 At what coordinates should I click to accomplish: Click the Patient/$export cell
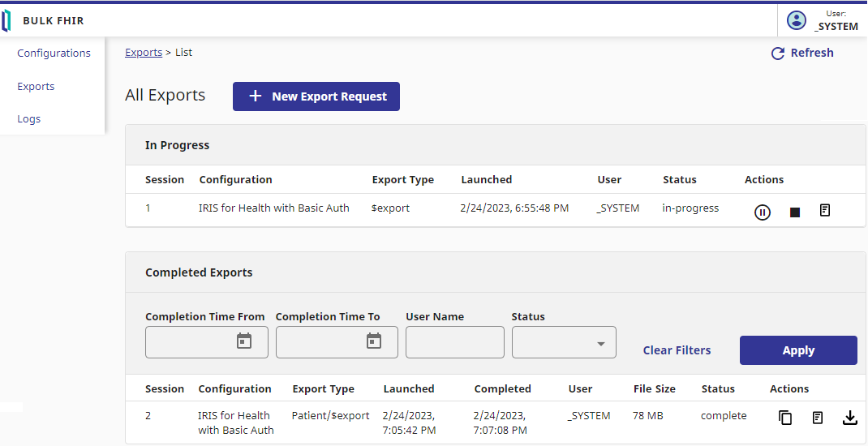tap(330, 415)
